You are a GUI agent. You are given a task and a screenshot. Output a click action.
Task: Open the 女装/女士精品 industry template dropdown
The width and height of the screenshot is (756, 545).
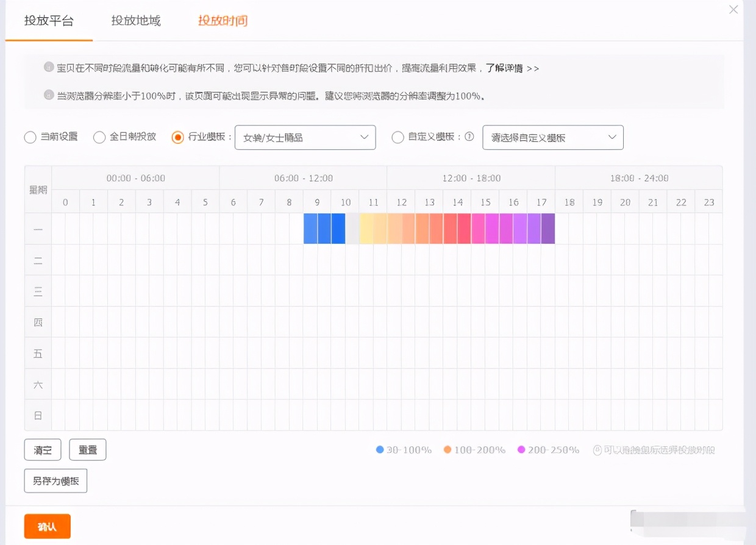(305, 137)
